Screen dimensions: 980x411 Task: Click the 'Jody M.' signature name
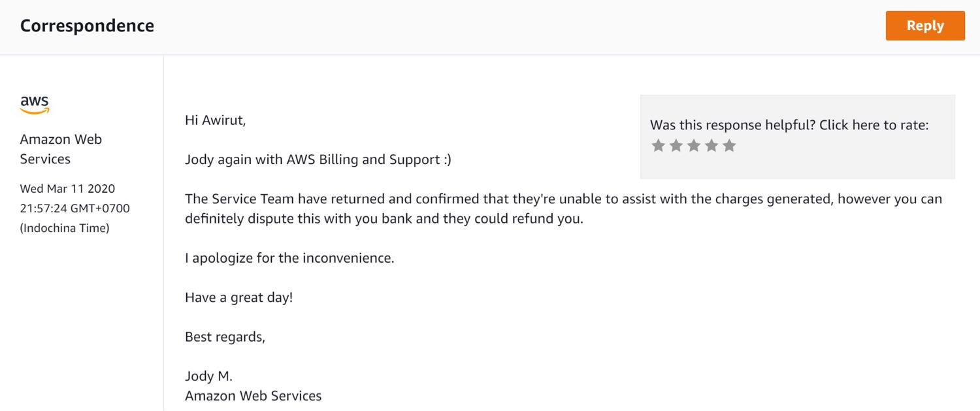coord(208,376)
